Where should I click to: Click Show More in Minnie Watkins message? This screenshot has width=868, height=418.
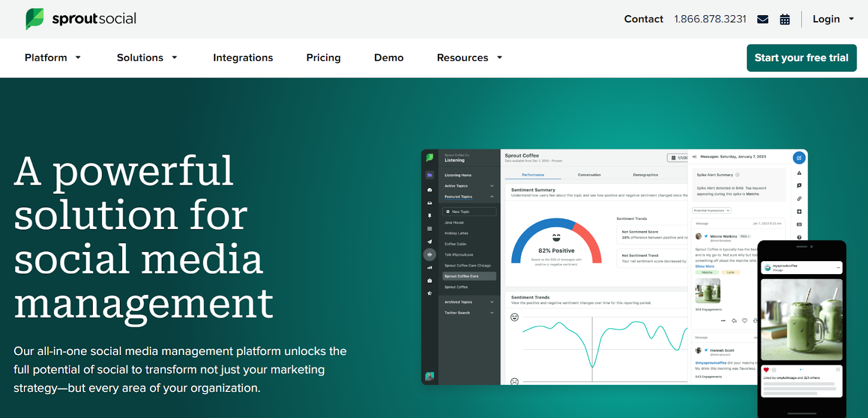705,267
